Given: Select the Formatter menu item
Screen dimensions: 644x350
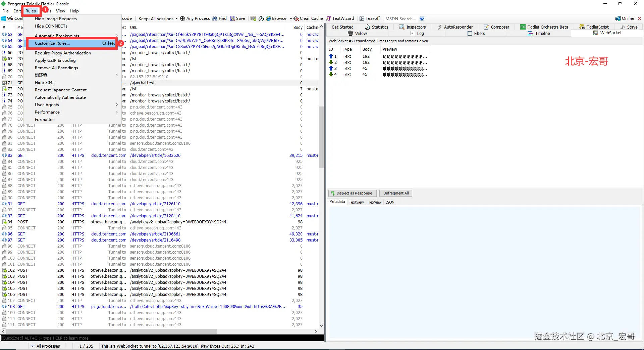Looking at the screenshot, I should click(x=44, y=119).
